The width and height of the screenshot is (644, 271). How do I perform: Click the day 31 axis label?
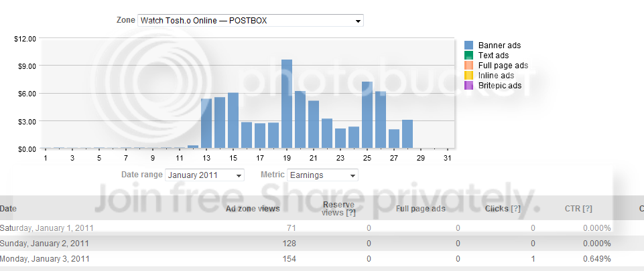tap(448, 158)
